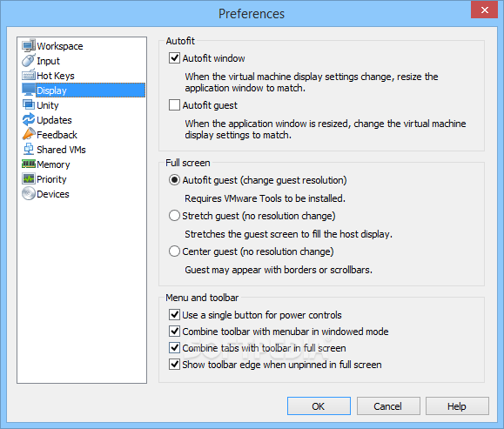Open the Updates refresh-arrows icon
Screen dimensions: 504x429
pos(29,120)
